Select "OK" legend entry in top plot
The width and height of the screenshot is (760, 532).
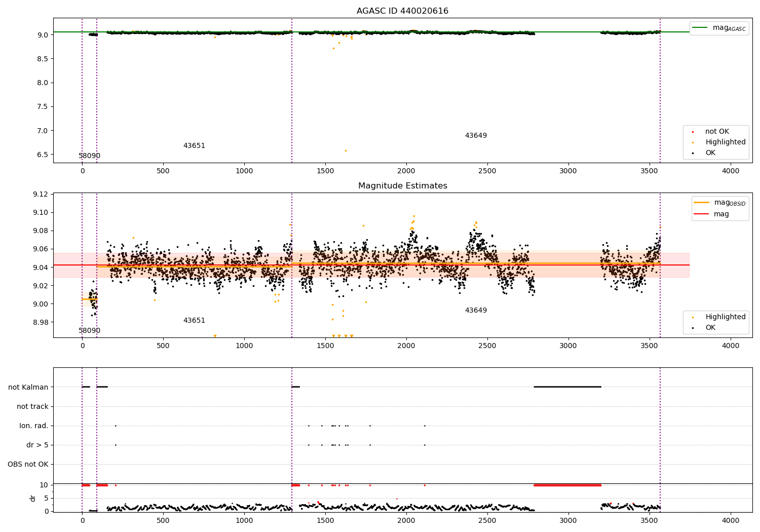pos(710,153)
